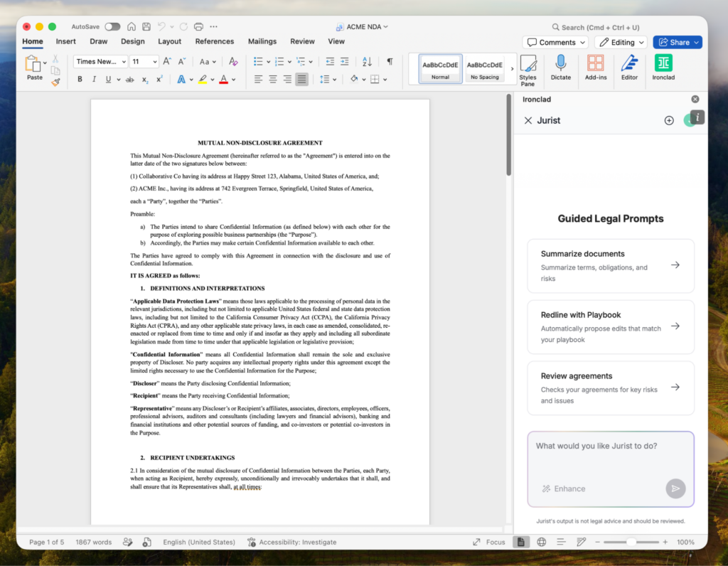Pick the red font color
Viewport: 728px width, 566px height.
pyautogui.click(x=224, y=80)
